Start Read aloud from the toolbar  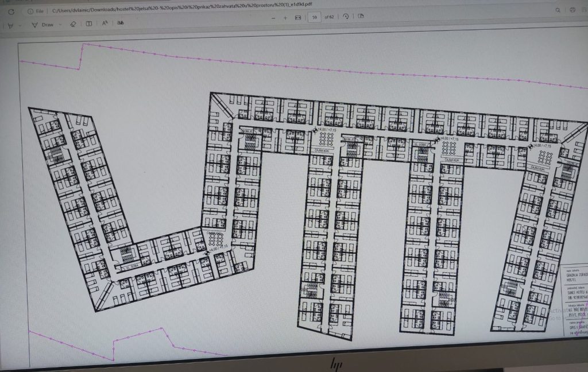point(105,24)
